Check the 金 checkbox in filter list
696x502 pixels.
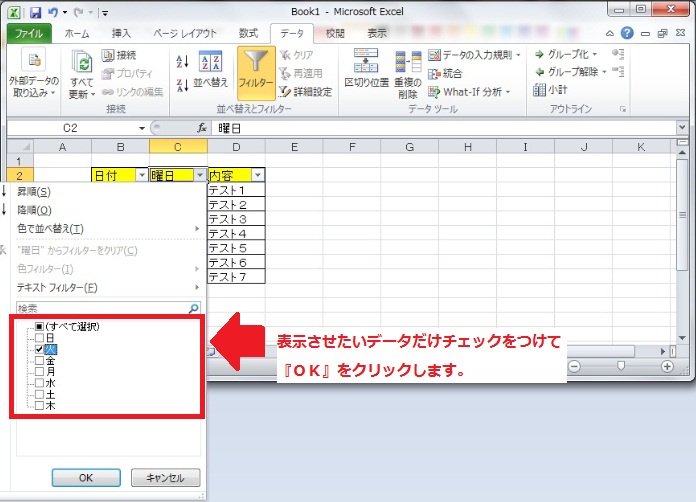tap(39, 360)
